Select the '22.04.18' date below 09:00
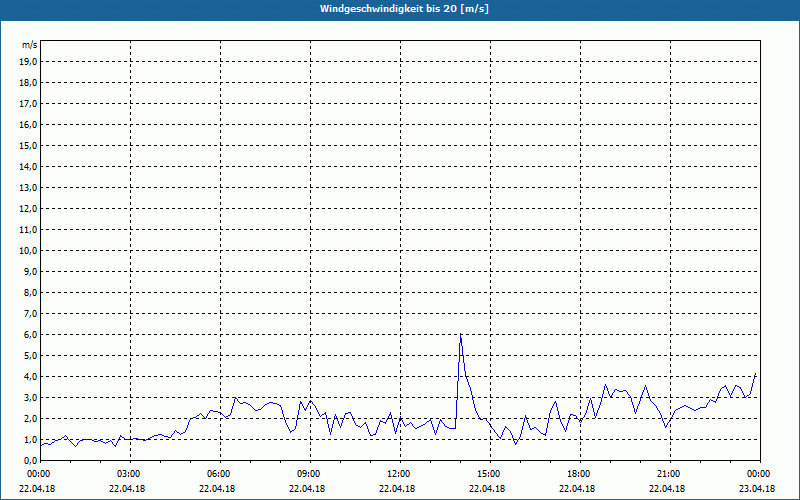Image resolution: width=800 pixels, height=500 pixels. pyautogui.click(x=307, y=488)
